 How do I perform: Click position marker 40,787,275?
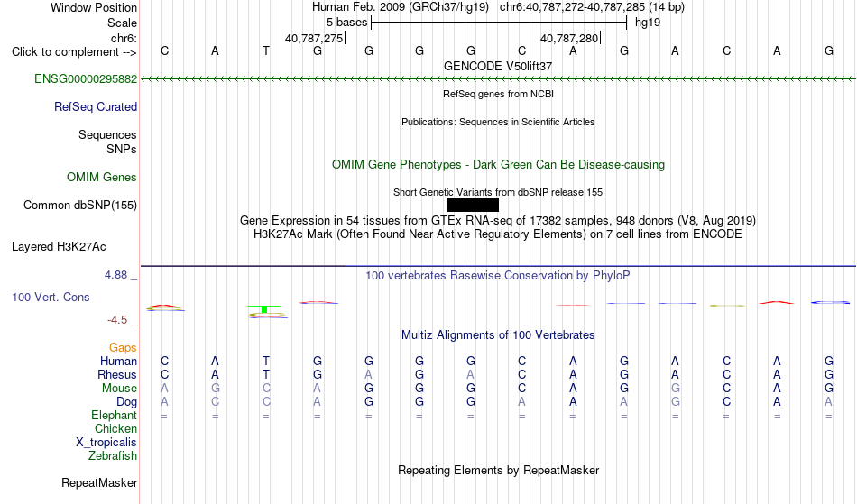[x=314, y=38]
